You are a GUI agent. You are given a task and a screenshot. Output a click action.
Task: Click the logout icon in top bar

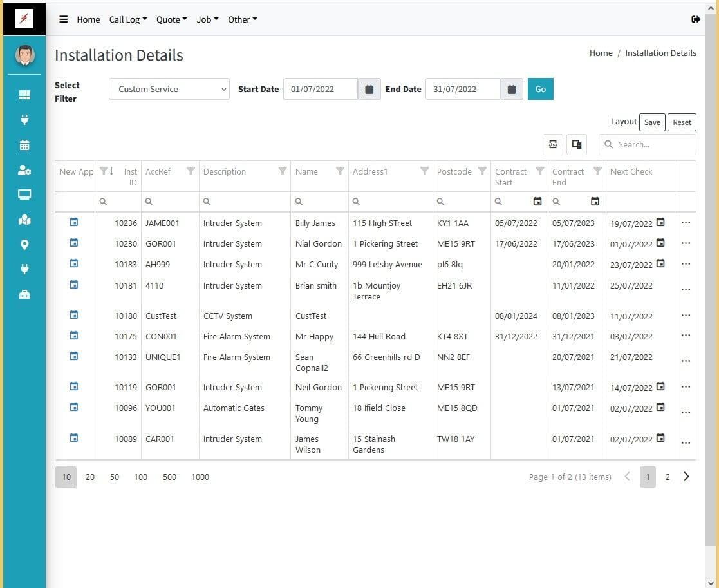click(696, 19)
